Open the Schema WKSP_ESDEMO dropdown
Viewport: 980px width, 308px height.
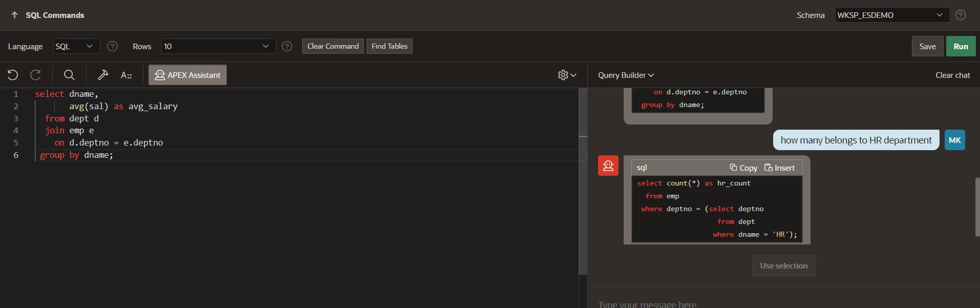[891, 15]
